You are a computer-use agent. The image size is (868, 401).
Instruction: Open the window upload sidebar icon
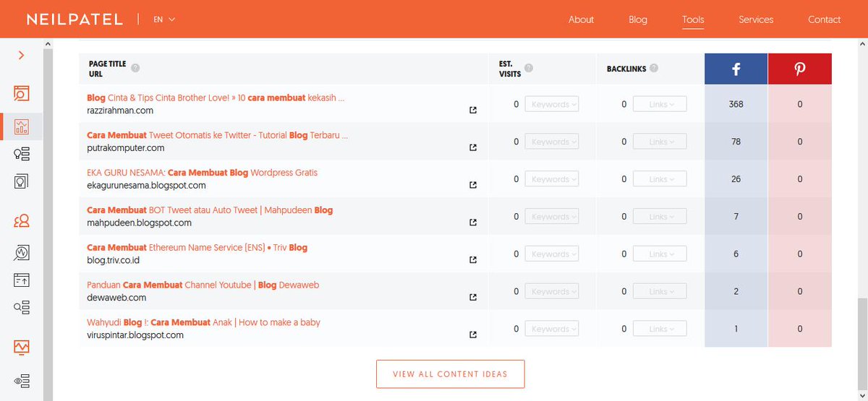click(x=22, y=280)
